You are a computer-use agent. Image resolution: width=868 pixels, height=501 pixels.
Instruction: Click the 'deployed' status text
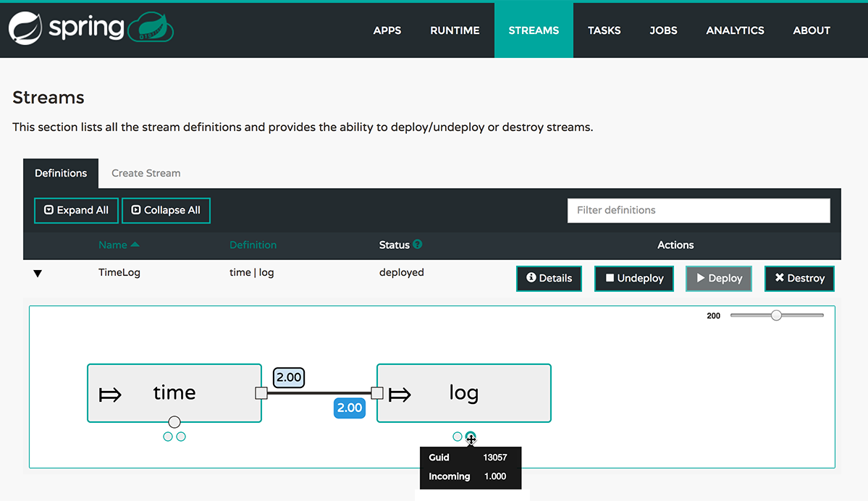tap(401, 272)
